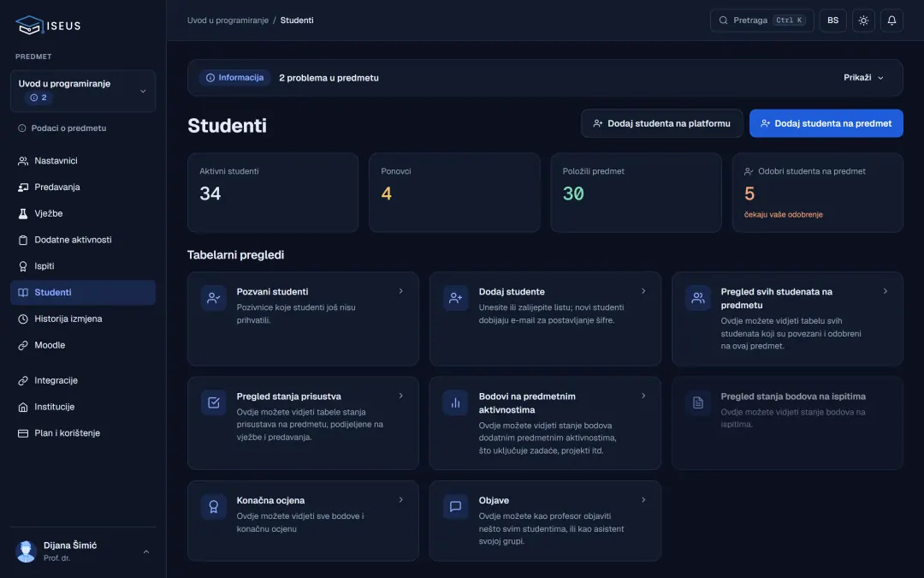This screenshot has width=924, height=578.
Task: Open Historija izmjena page
Action: pyautogui.click(x=83, y=319)
